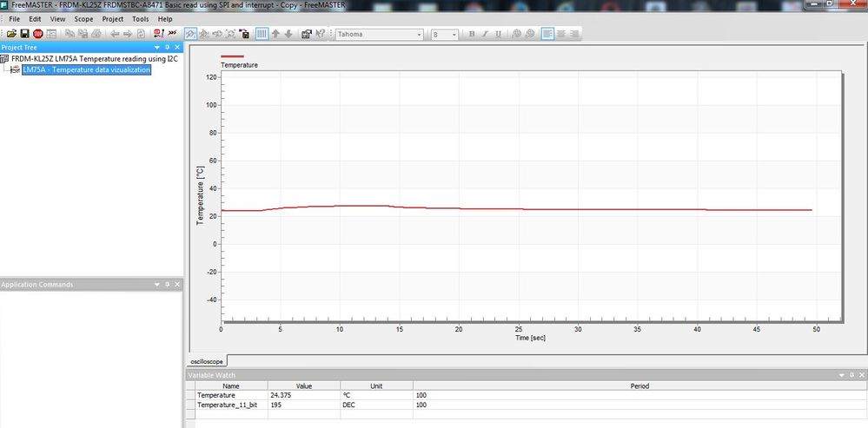Screen dimensions: 868x428
Task: Click the gray up arrow icon
Action: tap(275, 34)
